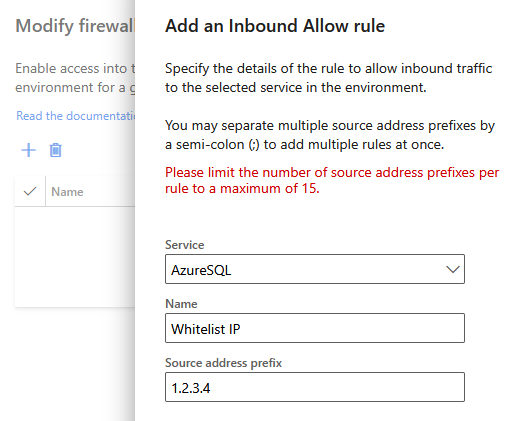Viewport: 518px width, 421px height.
Task: Click the Add an Inbound Allow rule heading
Action: click(x=275, y=26)
